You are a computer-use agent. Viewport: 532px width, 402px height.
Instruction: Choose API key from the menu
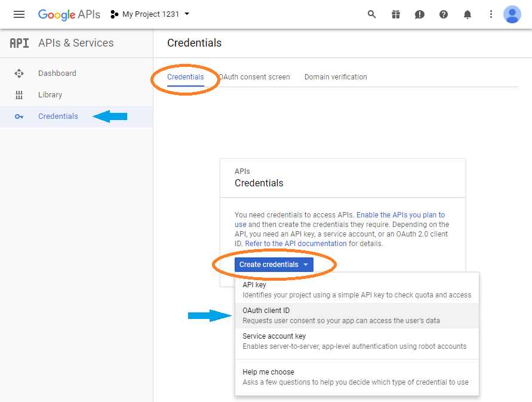click(357, 290)
